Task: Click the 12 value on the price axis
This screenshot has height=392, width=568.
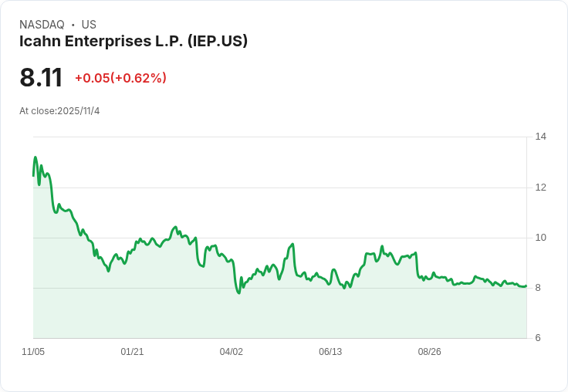Action: (x=540, y=188)
